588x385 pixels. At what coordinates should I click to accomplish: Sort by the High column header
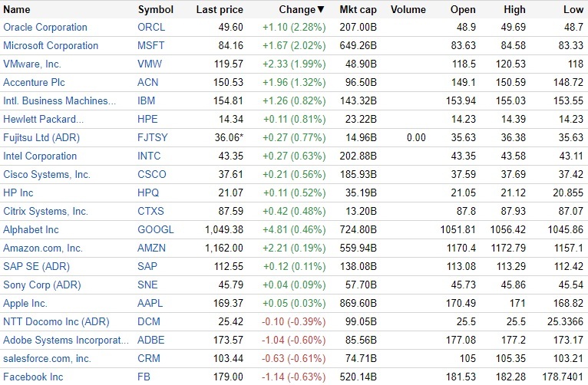pos(514,10)
